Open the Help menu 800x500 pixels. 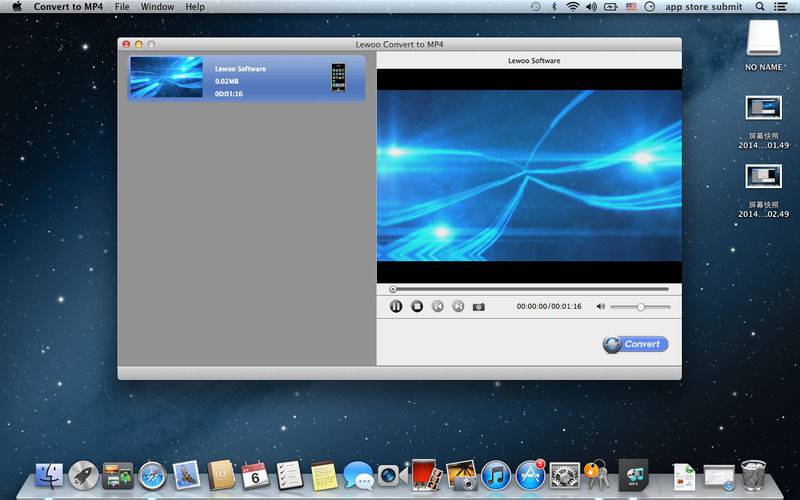click(x=195, y=7)
